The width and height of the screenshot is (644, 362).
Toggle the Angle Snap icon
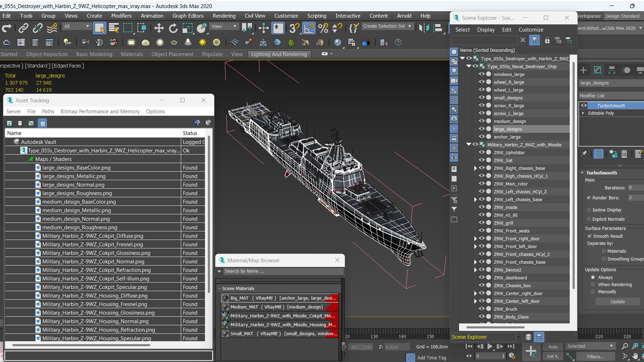click(309, 28)
